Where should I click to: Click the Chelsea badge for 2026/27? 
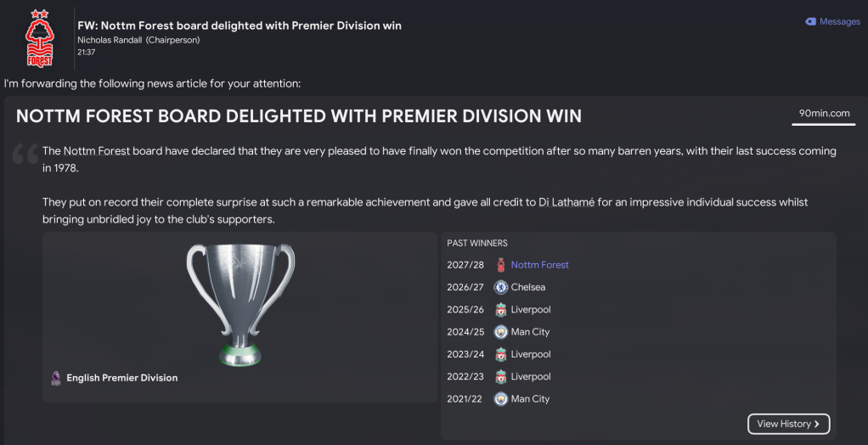(x=500, y=287)
